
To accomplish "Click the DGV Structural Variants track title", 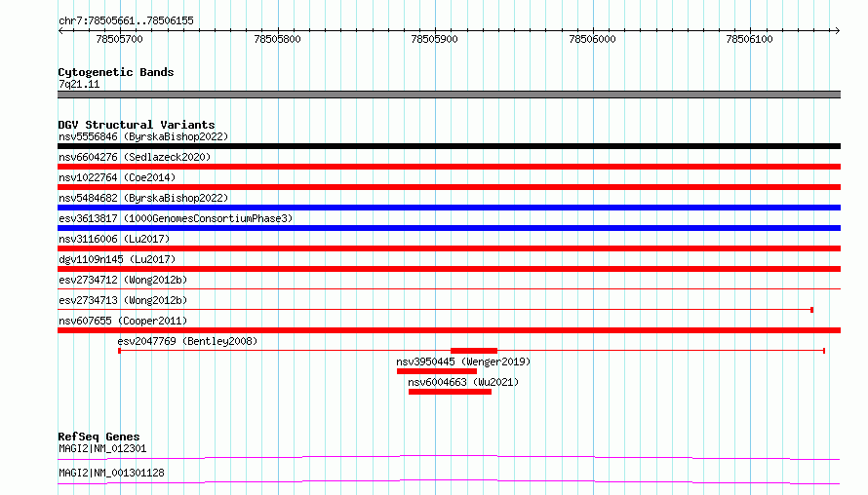I will tap(137, 125).
